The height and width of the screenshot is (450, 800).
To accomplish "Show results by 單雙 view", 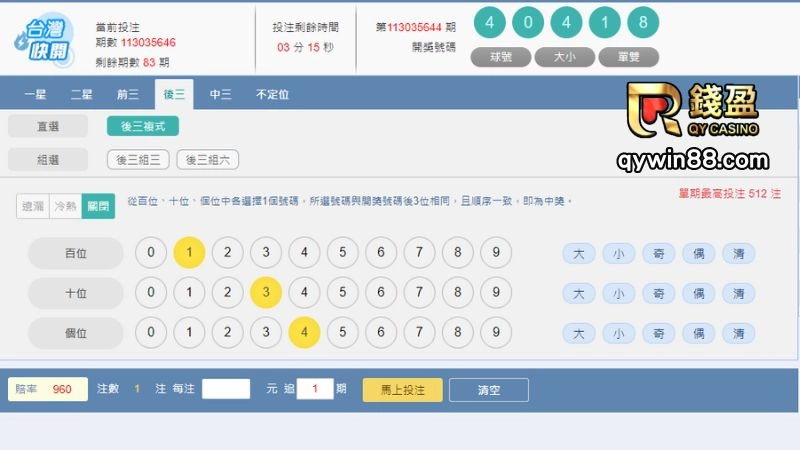I will [x=631, y=57].
